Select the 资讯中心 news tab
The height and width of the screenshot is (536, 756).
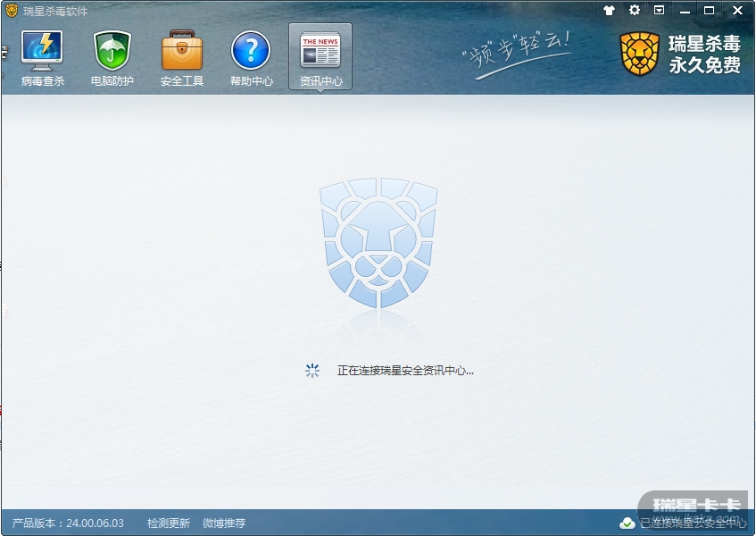click(x=320, y=57)
